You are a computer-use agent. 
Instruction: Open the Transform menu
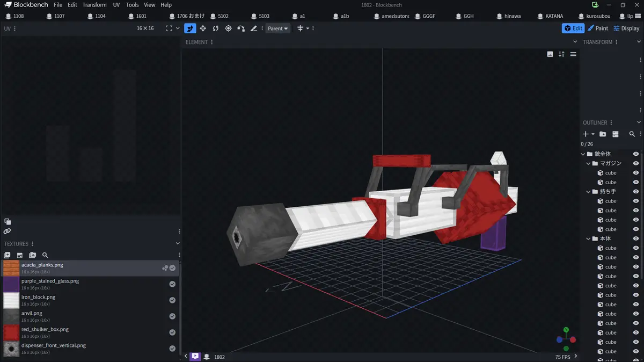(94, 5)
